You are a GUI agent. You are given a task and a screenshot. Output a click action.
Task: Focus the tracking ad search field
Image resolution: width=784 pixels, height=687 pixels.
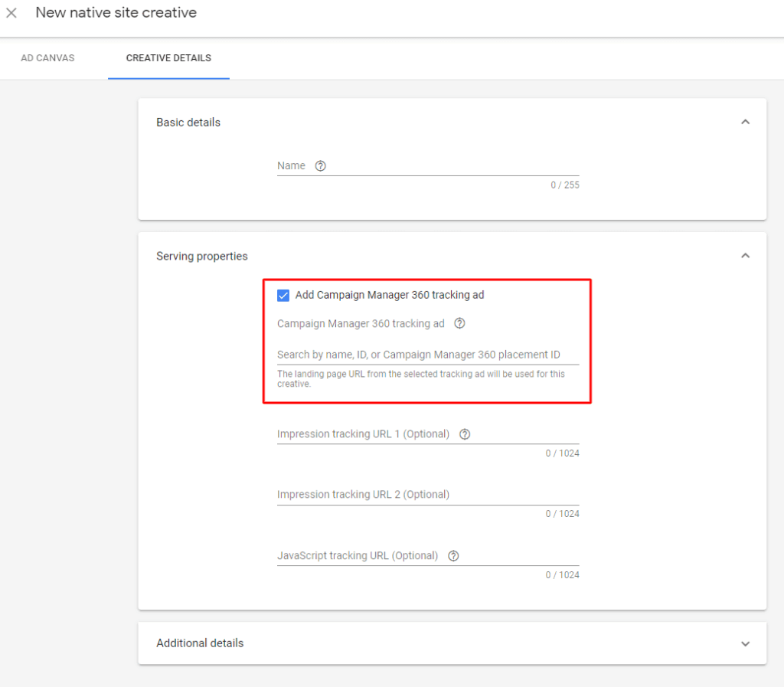[427, 355]
